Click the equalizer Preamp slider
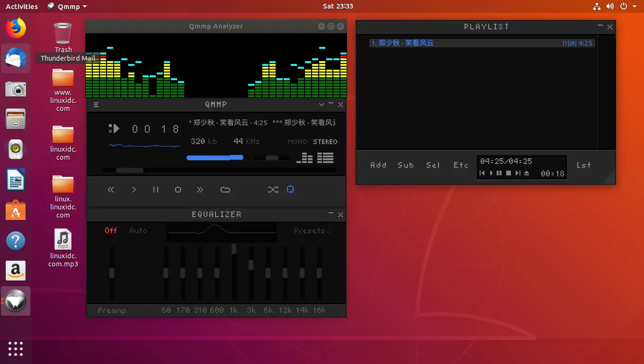Viewport: 644px width, 364px height. pyautogui.click(x=112, y=273)
